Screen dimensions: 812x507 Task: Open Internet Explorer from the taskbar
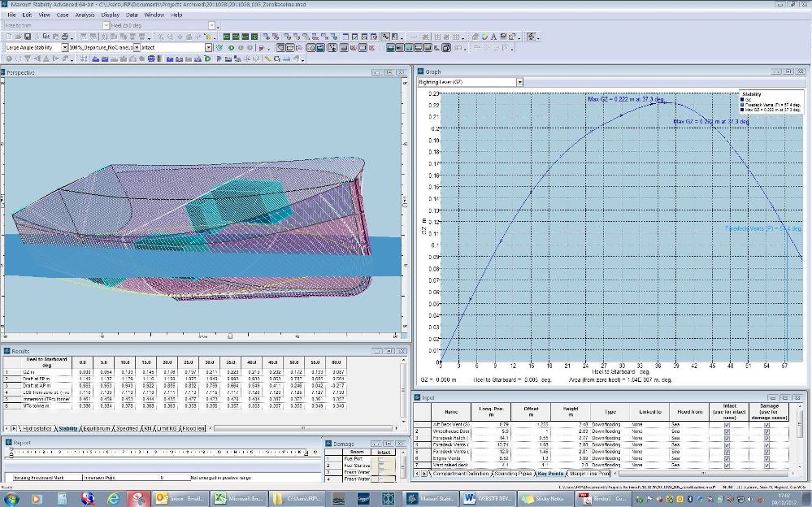(113, 497)
